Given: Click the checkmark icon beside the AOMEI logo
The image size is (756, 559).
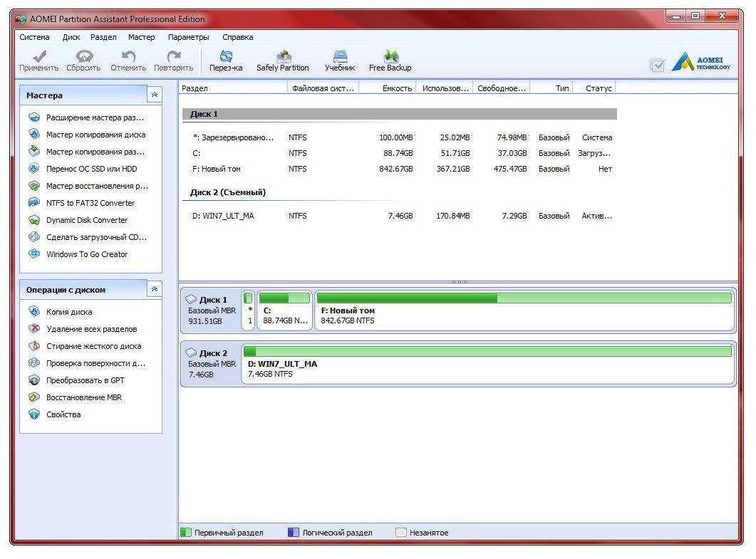Looking at the screenshot, I should click(x=657, y=65).
